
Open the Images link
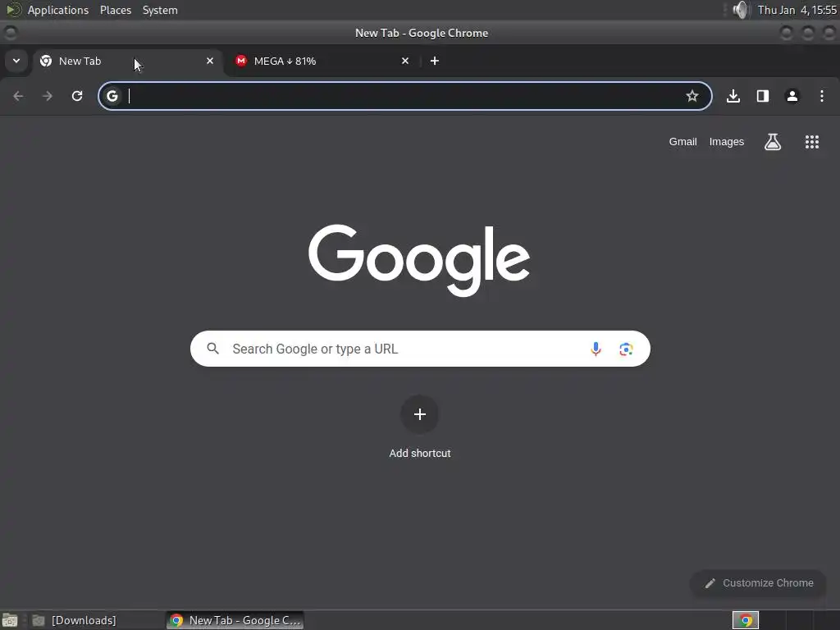click(727, 142)
